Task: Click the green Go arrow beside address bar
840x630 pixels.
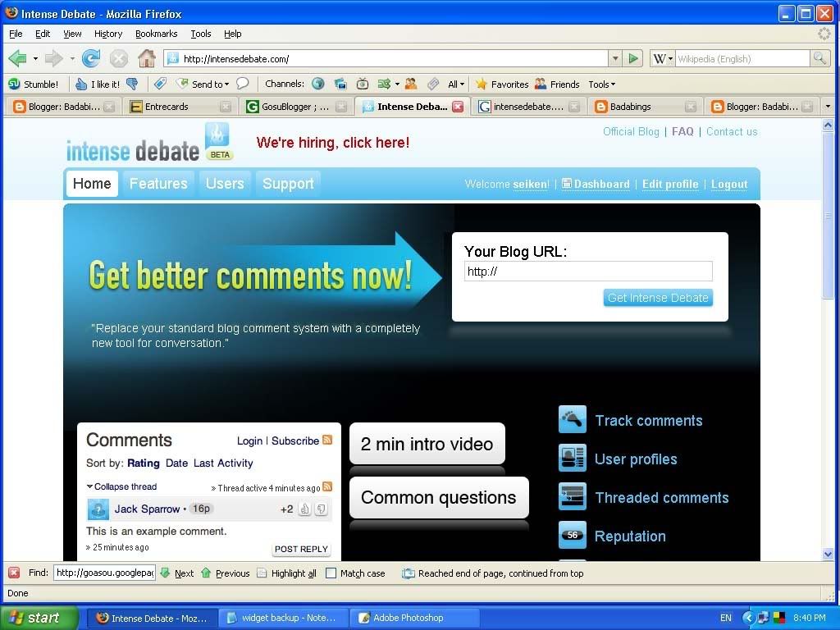Action: pyautogui.click(x=633, y=58)
